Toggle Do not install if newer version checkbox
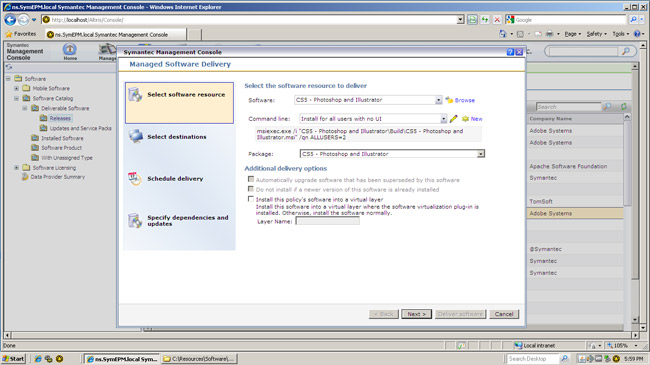650x365 pixels. (251, 189)
